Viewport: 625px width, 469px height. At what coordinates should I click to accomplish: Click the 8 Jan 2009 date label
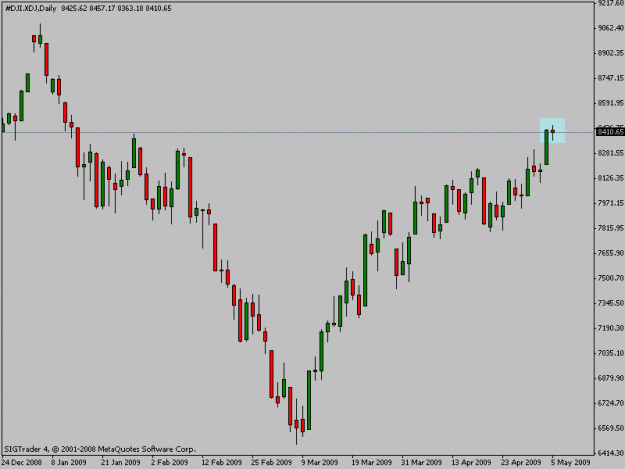pyautogui.click(x=69, y=463)
